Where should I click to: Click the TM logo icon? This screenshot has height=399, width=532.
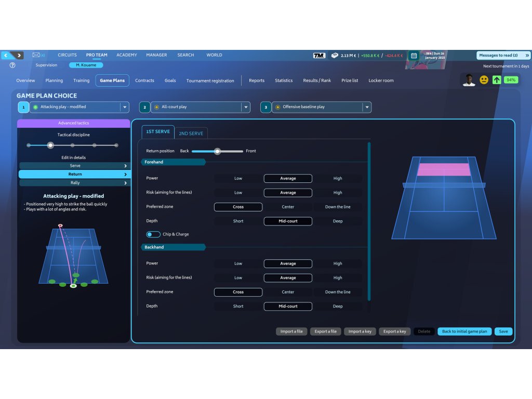coord(319,55)
